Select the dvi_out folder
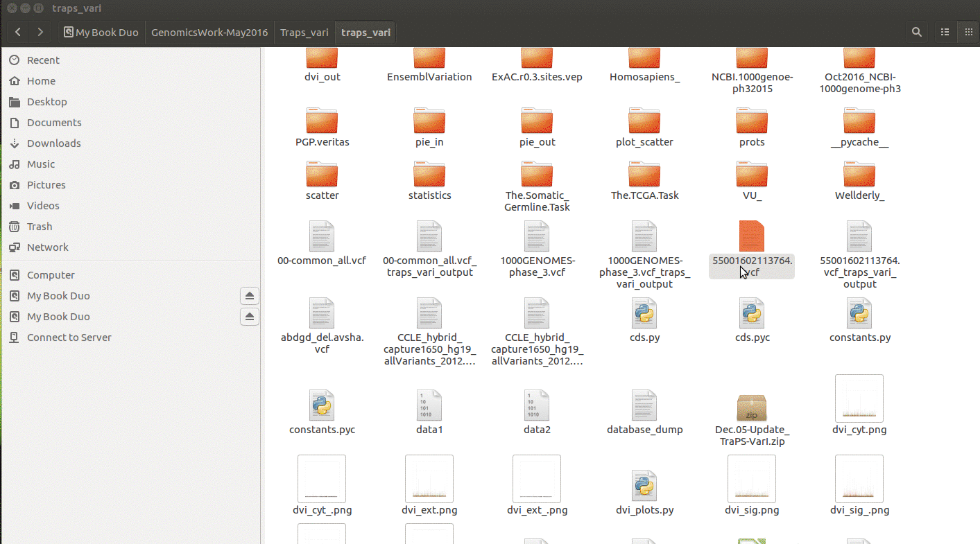This screenshot has height=544, width=980. pos(322,64)
